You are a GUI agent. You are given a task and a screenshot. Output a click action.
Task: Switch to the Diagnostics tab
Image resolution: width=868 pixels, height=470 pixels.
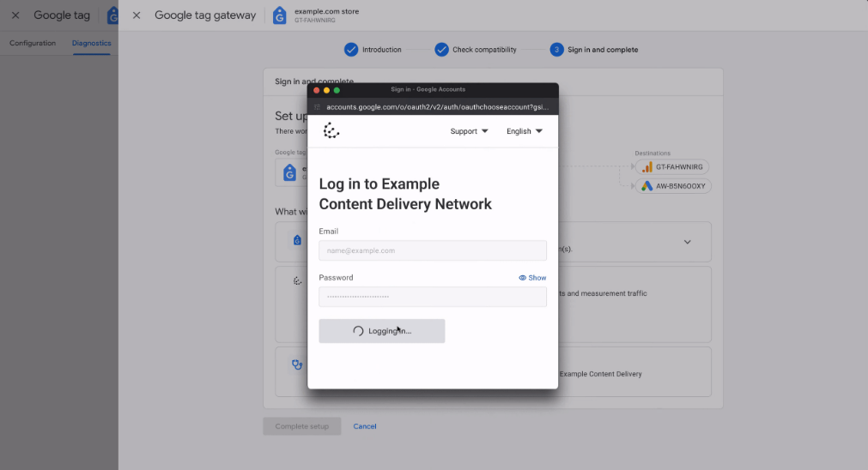pos(91,43)
